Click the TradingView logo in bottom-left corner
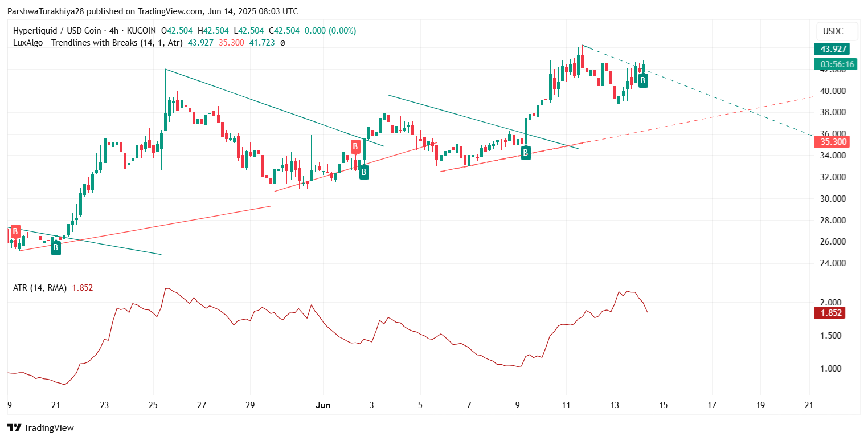Screen dimensions: 868x440 click(40, 427)
